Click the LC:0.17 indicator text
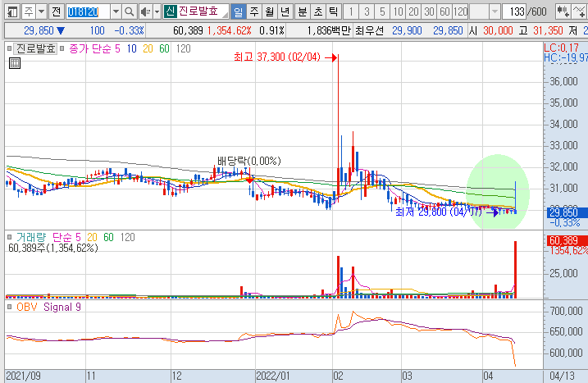 coord(562,48)
